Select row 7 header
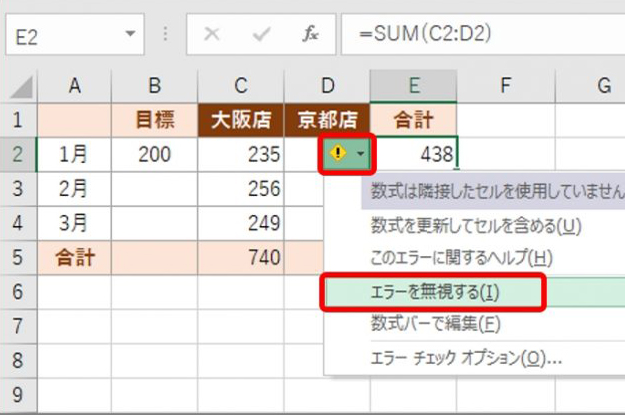This screenshot has width=625, height=417. click(18, 327)
